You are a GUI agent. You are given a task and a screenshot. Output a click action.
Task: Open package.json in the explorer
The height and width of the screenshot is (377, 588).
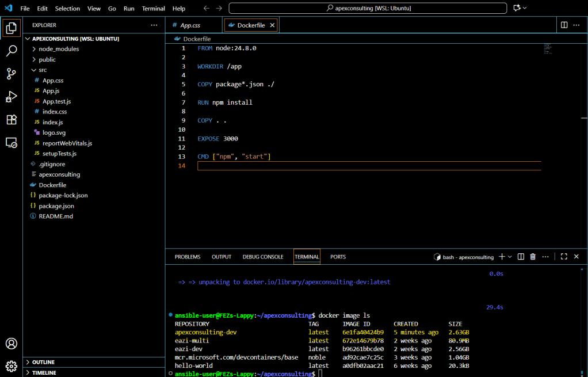tap(56, 205)
